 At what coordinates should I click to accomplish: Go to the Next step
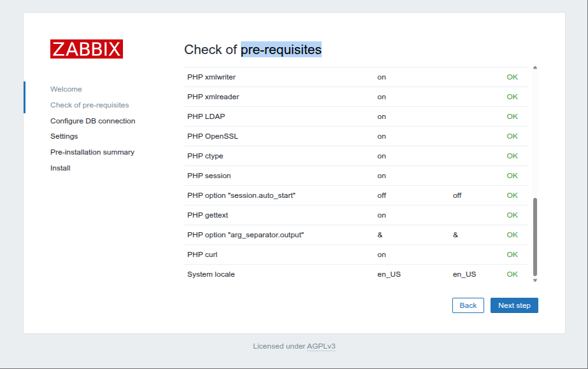point(514,305)
